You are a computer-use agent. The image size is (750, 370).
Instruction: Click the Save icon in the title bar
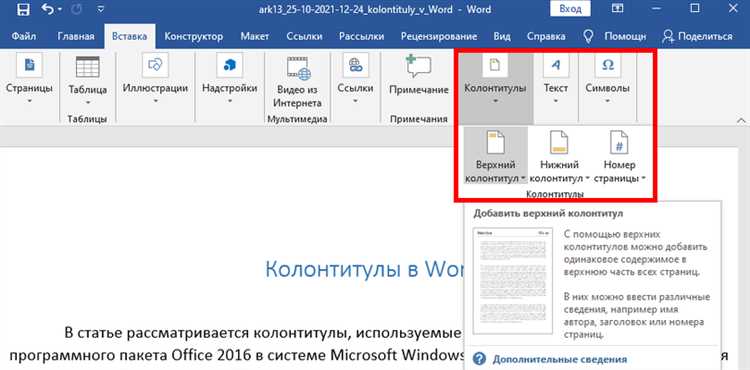coord(23,9)
